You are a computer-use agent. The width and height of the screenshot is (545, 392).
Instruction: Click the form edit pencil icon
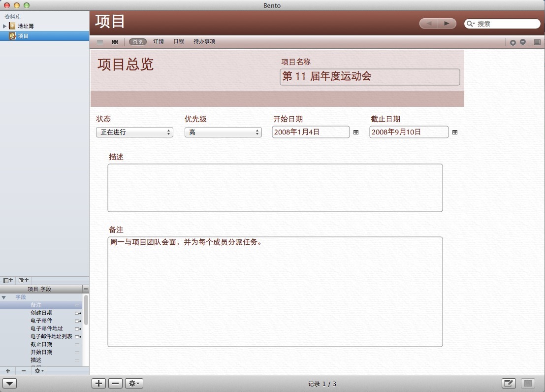coord(509,384)
